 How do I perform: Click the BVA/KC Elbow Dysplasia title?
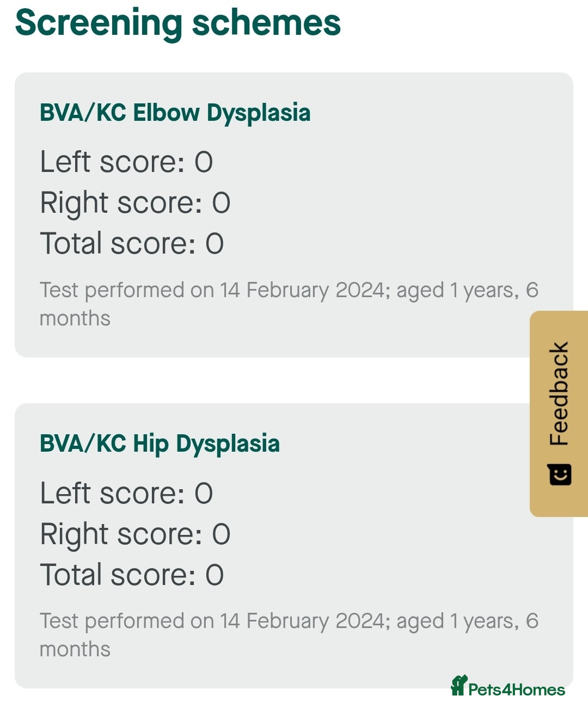175,113
